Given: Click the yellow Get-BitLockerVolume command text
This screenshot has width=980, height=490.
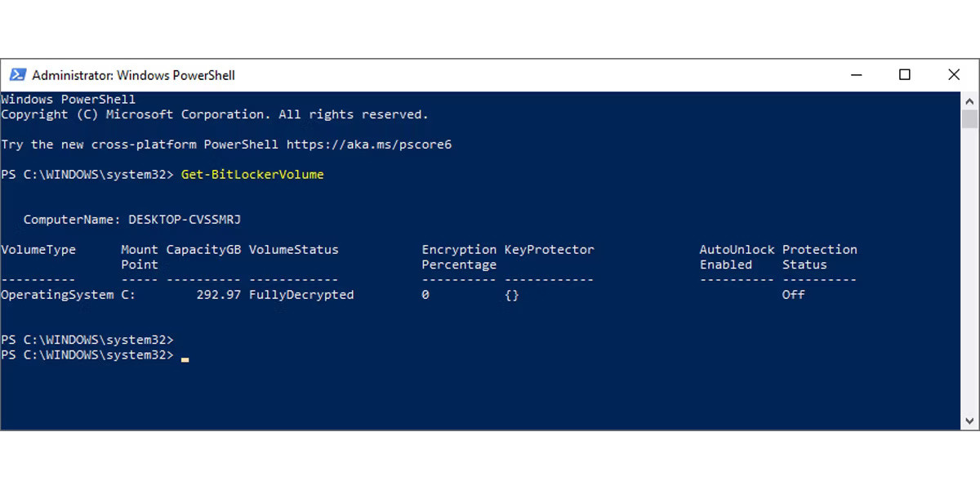Looking at the screenshot, I should pyautogui.click(x=252, y=174).
